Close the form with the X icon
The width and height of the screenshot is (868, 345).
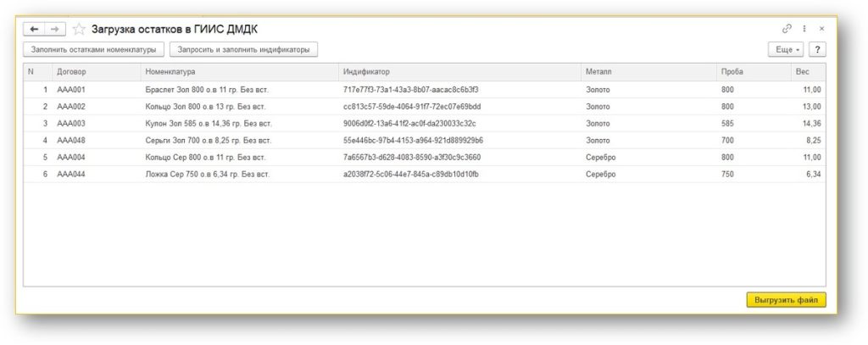[x=821, y=29]
